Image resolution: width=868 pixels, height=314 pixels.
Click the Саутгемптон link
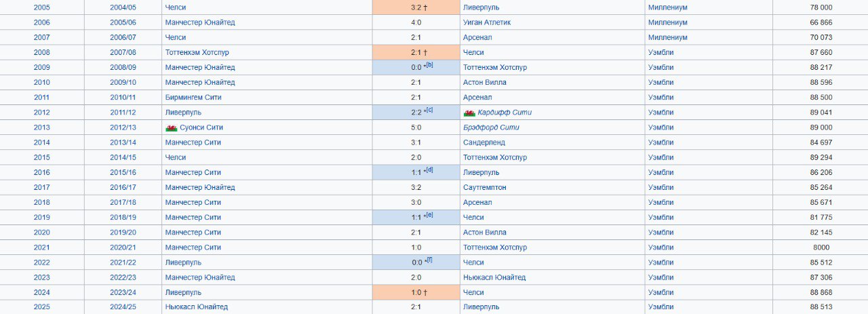pyautogui.click(x=484, y=187)
